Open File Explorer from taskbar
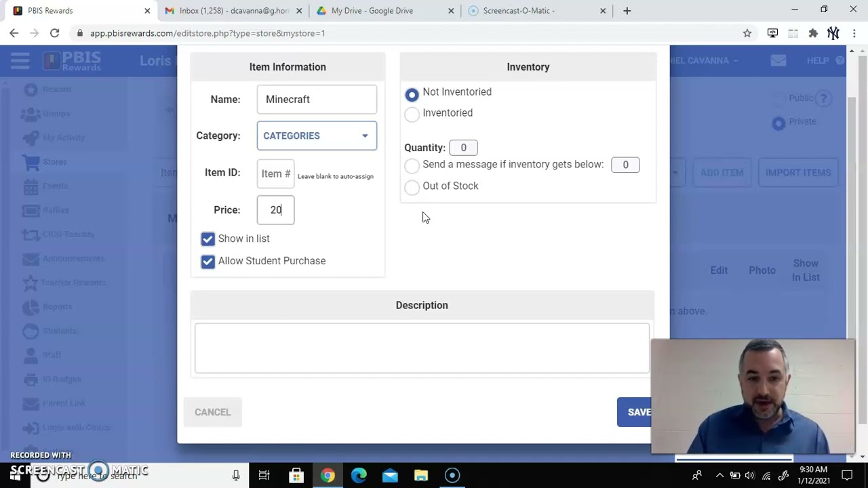 [421, 476]
